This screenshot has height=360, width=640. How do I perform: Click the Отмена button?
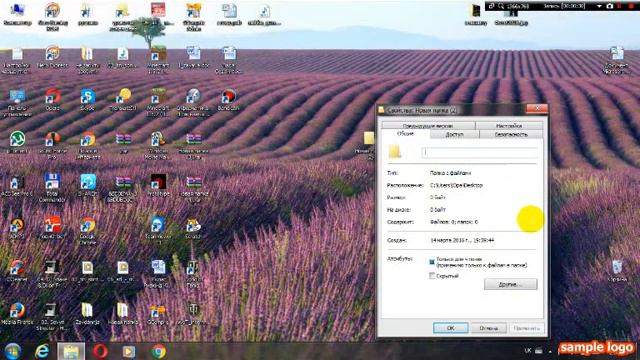click(489, 328)
